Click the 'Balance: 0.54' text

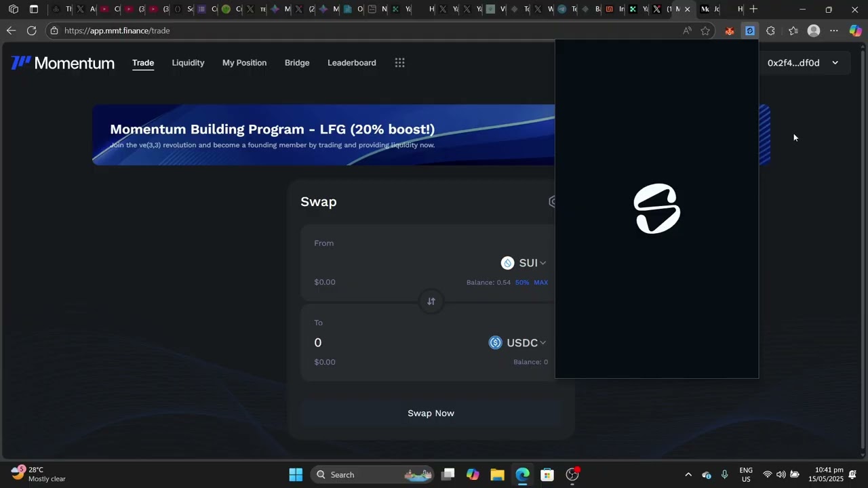[x=488, y=283]
